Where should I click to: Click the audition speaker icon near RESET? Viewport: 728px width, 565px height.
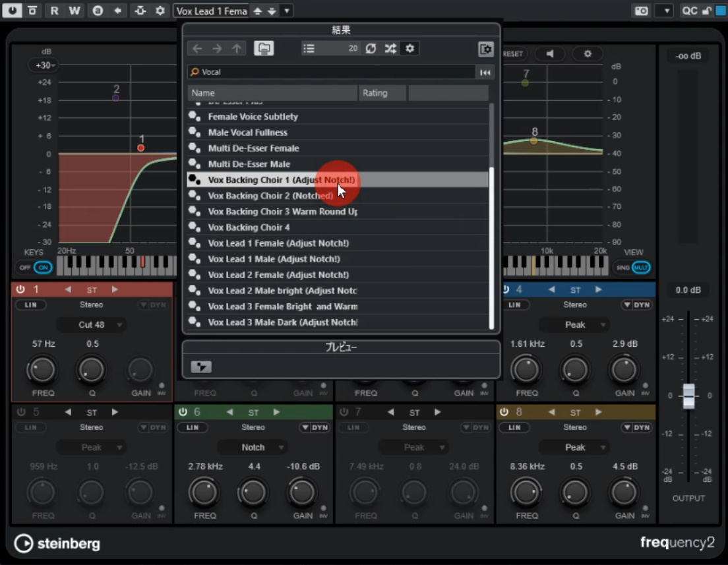[549, 54]
